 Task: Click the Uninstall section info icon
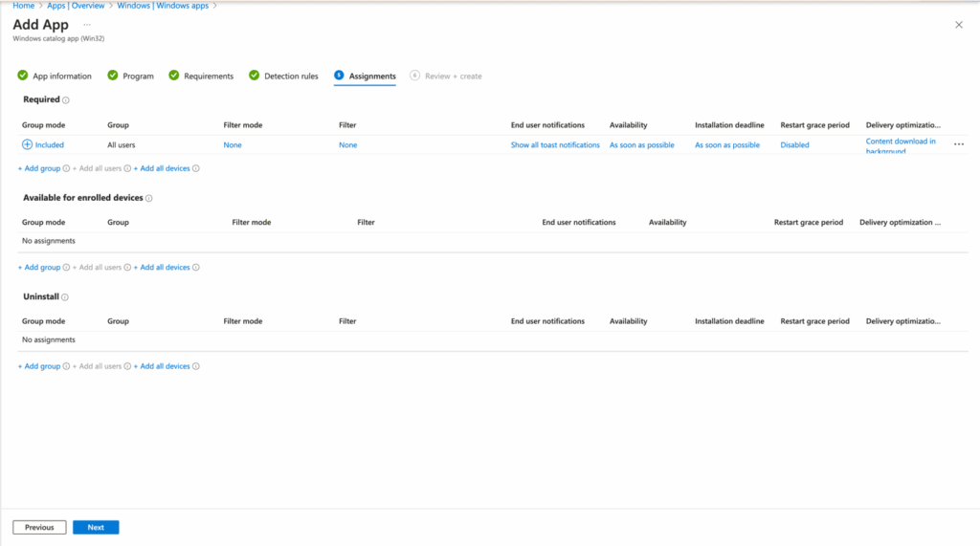65,297
